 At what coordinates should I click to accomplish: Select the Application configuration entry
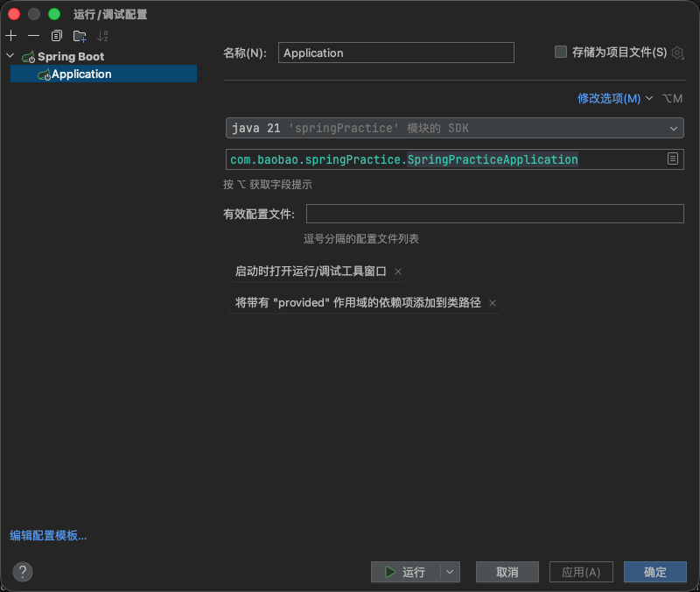103,74
